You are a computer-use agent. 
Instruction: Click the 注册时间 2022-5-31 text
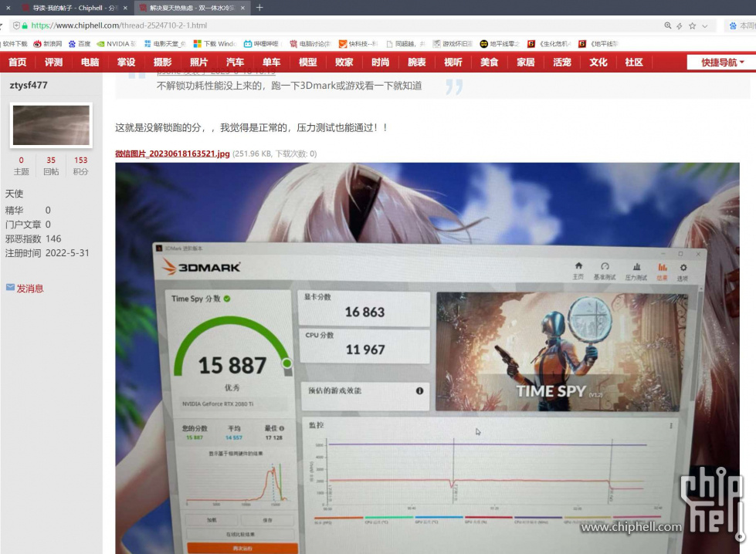click(x=47, y=253)
